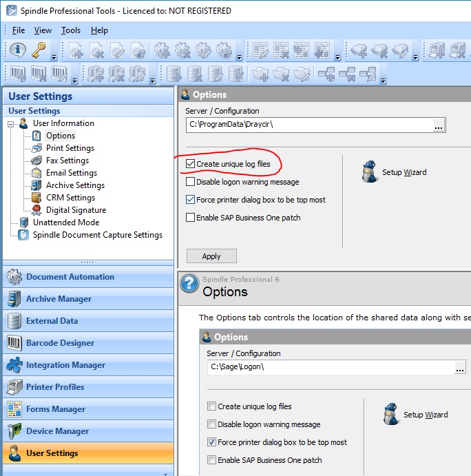Enable SAP Business One patch checkbox
Screen dimensions: 471x476
pos(190,218)
